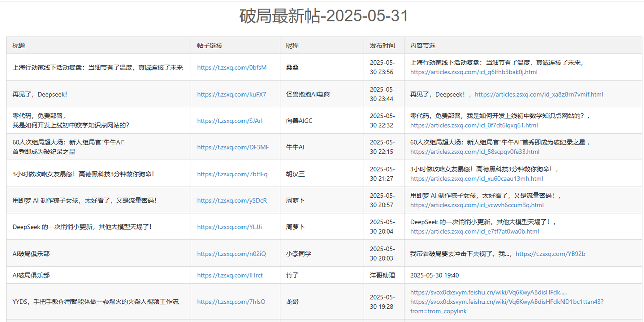Screen dimensions: 644x322
Task: Select title 再见了，Deepseek！ in the 标题 column
Action: 40,94
